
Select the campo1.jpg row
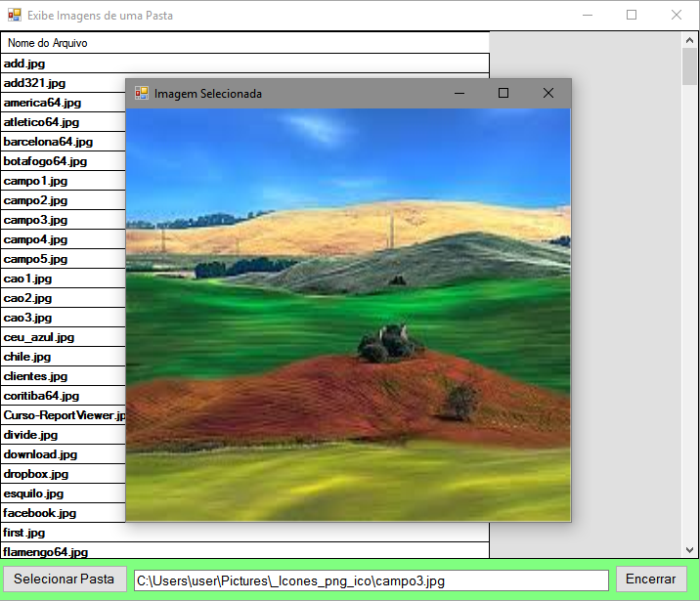click(64, 181)
